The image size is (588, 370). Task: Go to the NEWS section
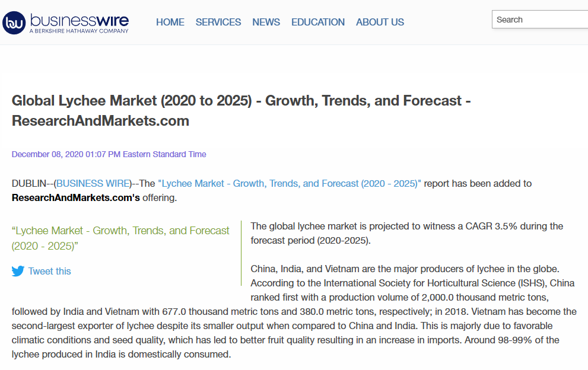[x=266, y=22]
